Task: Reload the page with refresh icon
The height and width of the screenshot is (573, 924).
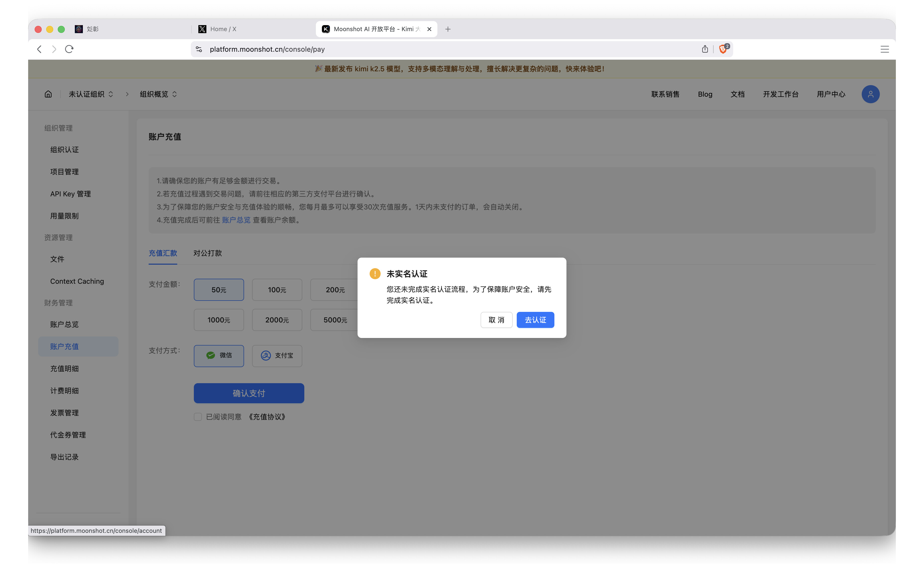Action: pos(69,49)
